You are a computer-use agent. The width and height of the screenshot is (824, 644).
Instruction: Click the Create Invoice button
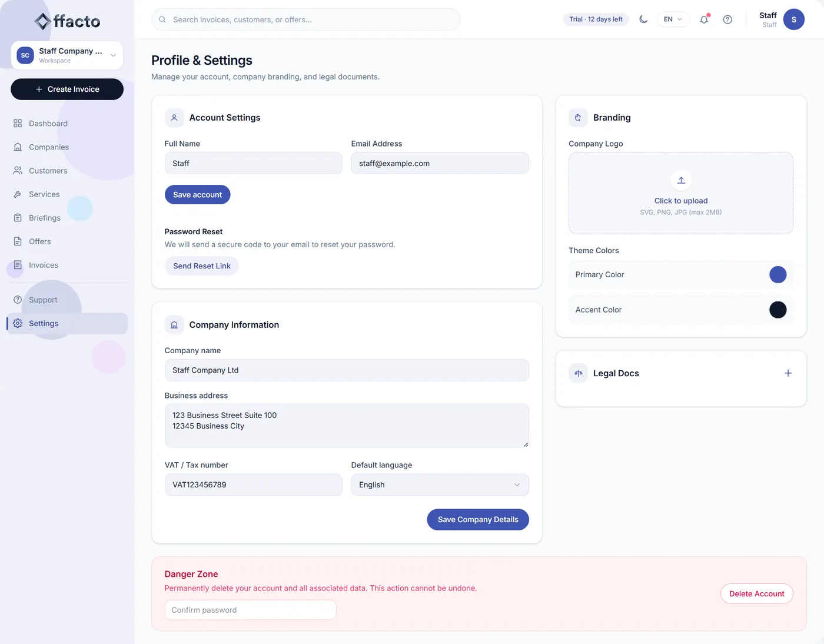[x=67, y=89]
